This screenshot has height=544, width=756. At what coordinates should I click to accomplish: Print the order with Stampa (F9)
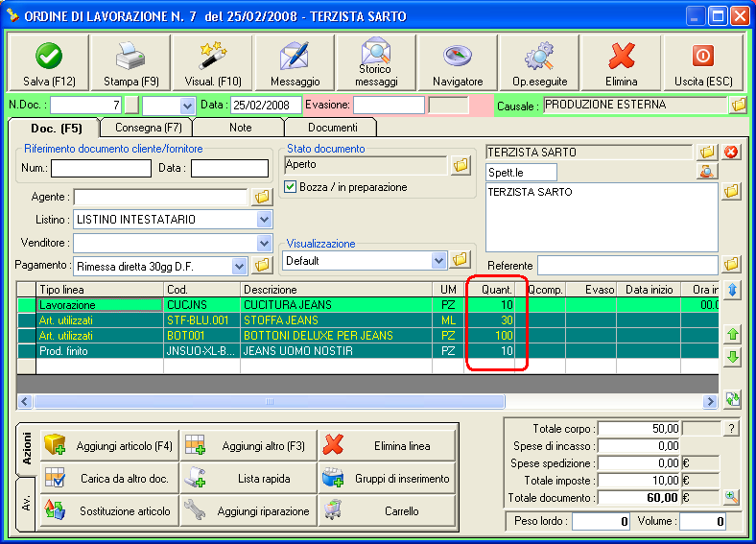[130, 63]
